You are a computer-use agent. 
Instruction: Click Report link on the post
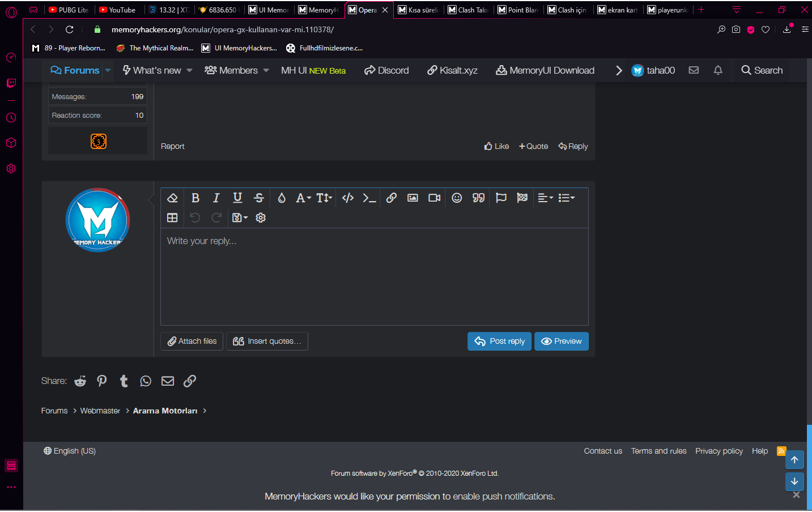172,147
